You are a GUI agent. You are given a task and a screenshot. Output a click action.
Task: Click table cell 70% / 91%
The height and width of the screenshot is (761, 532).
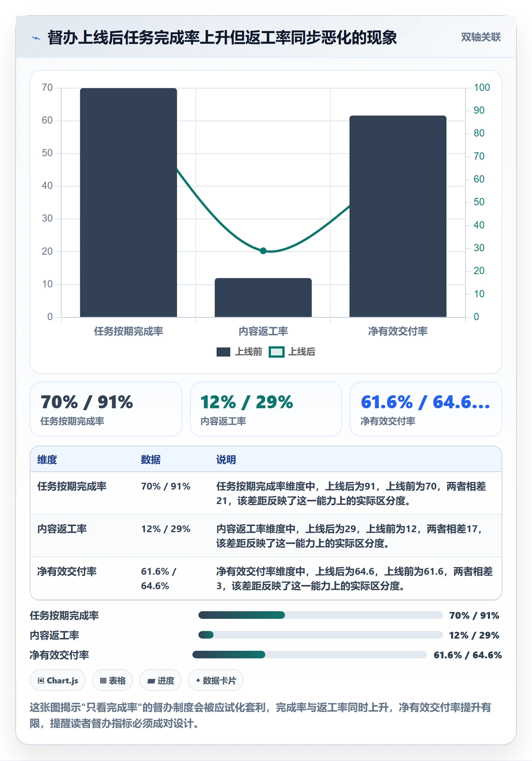coord(166,486)
